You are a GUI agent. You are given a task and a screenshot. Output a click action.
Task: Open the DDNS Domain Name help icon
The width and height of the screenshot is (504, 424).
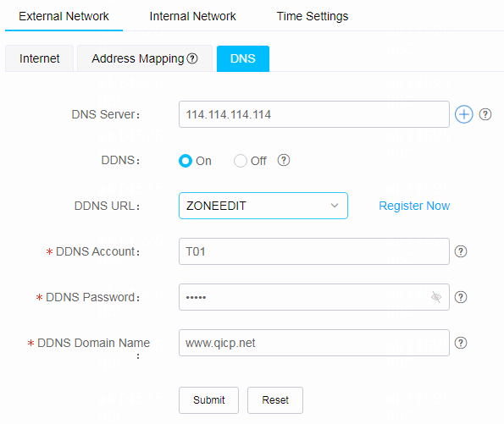point(460,343)
